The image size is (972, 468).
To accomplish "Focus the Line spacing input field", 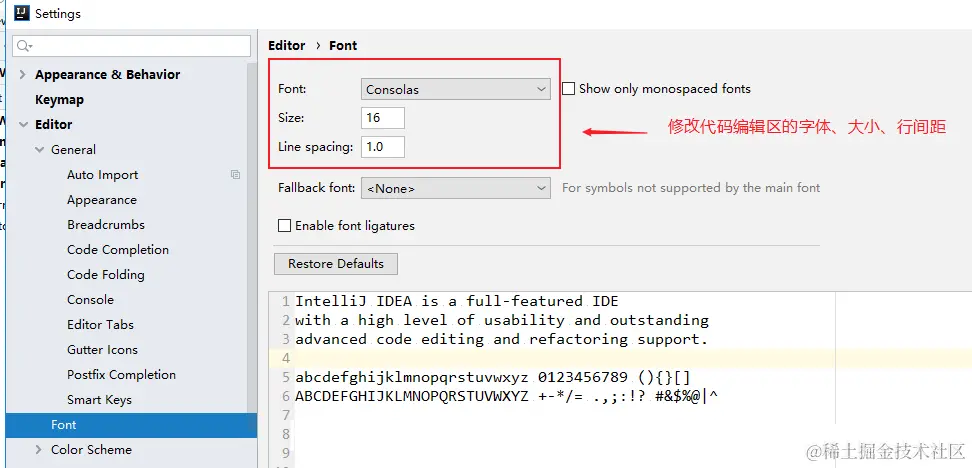I will [x=383, y=147].
